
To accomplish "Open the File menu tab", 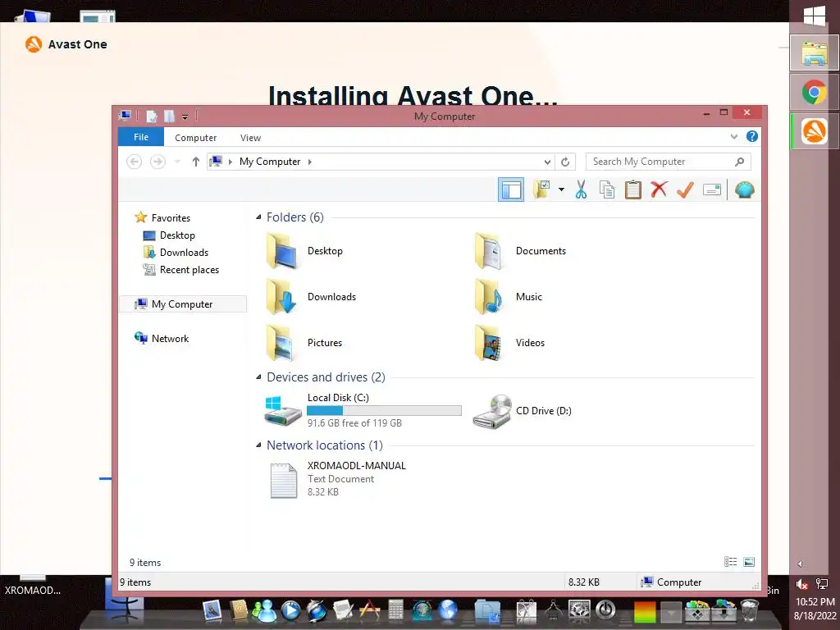I will [x=141, y=137].
